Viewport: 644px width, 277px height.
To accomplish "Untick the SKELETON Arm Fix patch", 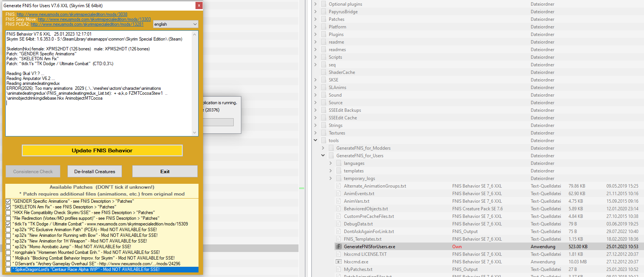I will coord(8,207).
